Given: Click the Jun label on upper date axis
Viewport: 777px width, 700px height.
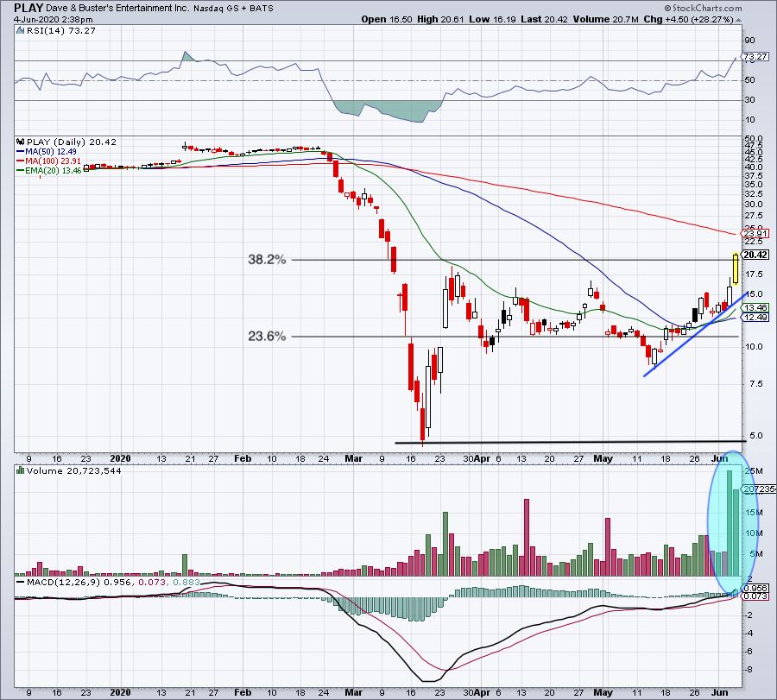Looking at the screenshot, I should [x=719, y=458].
